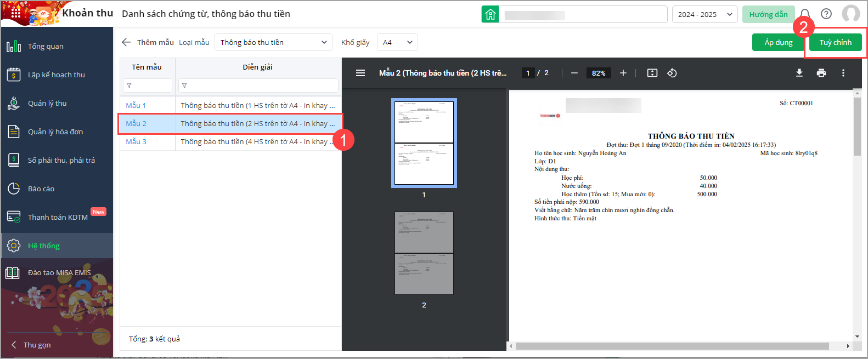Select Hệ thống in sidebar

click(57, 246)
